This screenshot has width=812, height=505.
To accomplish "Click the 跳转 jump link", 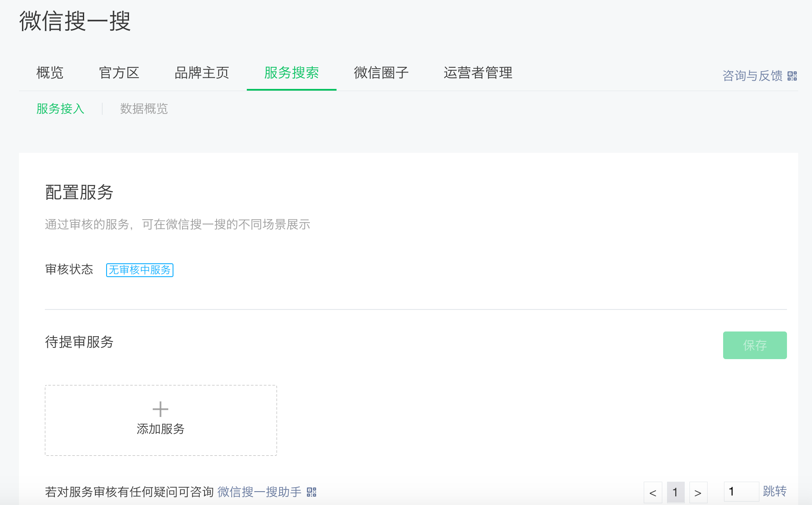I will [x=775, y=491].
